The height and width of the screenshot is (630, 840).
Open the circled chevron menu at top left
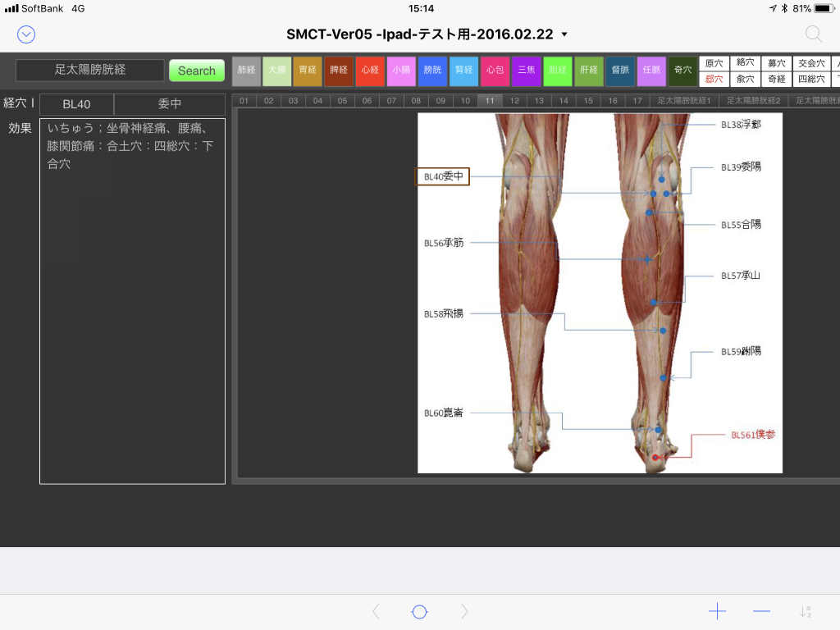[x=26, y=34]
